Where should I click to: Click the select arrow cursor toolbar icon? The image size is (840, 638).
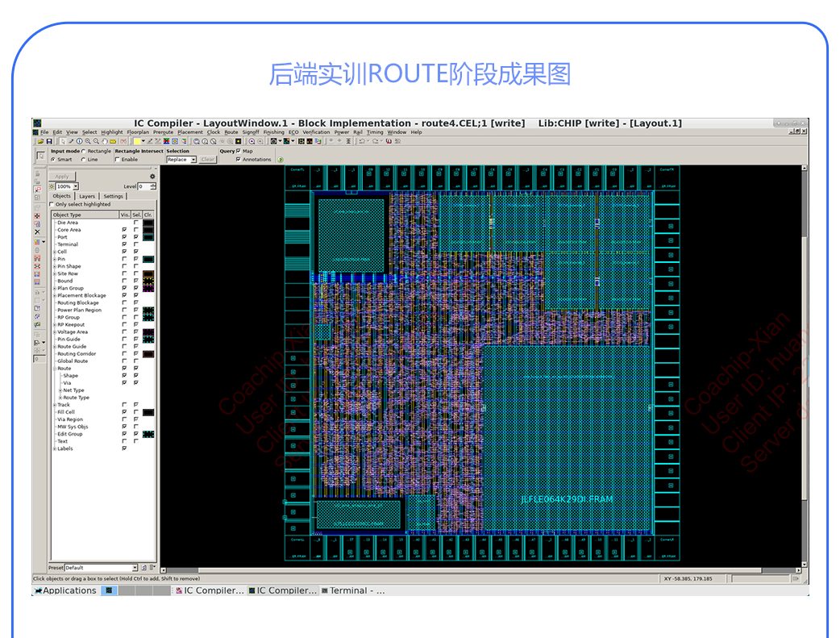click(x=63, y=141)
